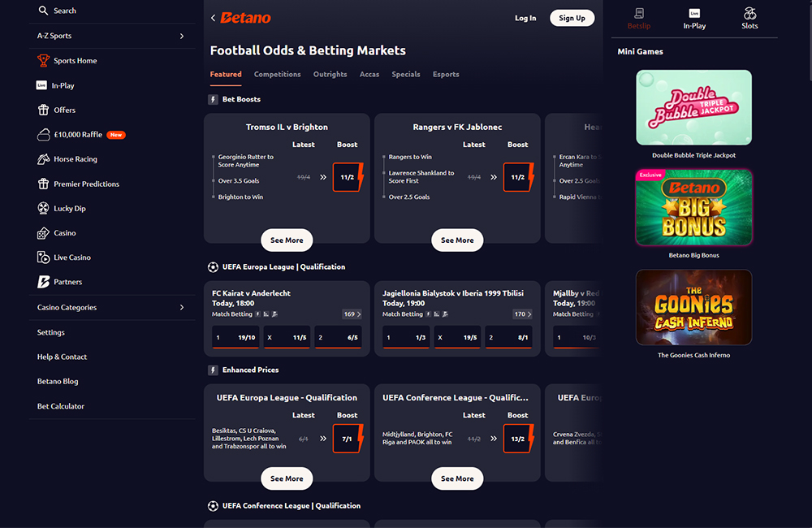Click the Sign Up button
812x528 pixels.
(572, 18)
